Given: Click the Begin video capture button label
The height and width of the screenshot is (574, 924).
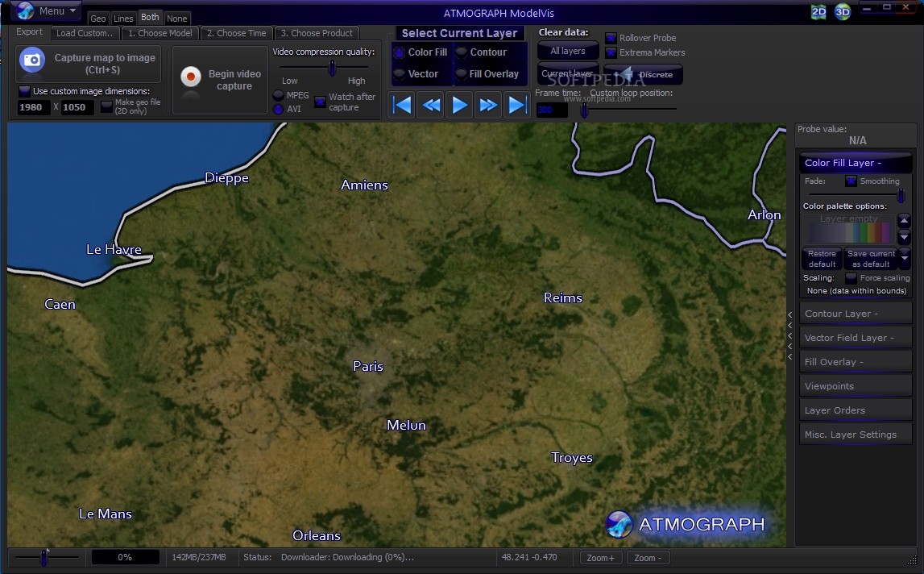Looking at the screenshot, I should (234, 80).
